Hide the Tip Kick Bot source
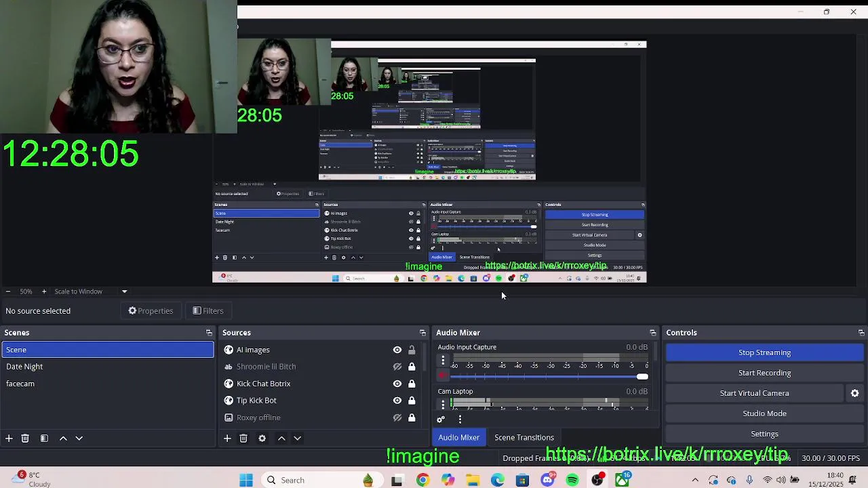The image size is (868, 488). click(397, 401)
